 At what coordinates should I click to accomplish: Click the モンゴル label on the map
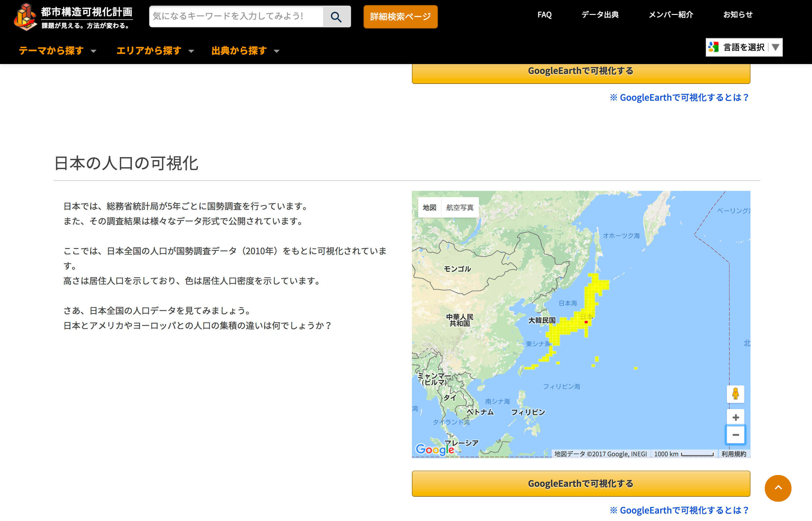pyautogui.click(x=457, y=269)
